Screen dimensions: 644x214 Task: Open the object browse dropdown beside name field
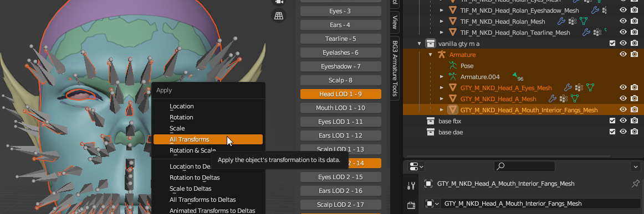[432, 203]
